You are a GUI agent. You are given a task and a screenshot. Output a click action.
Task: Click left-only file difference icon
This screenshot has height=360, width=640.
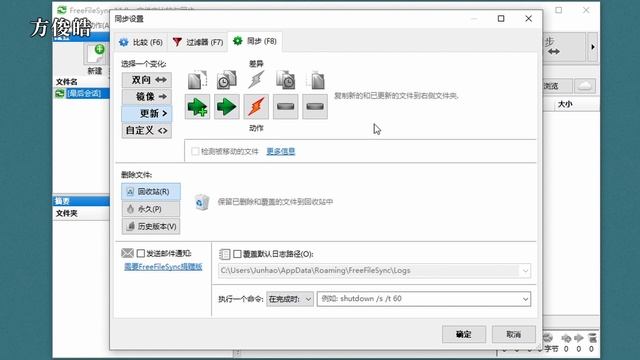click(198, 80)
